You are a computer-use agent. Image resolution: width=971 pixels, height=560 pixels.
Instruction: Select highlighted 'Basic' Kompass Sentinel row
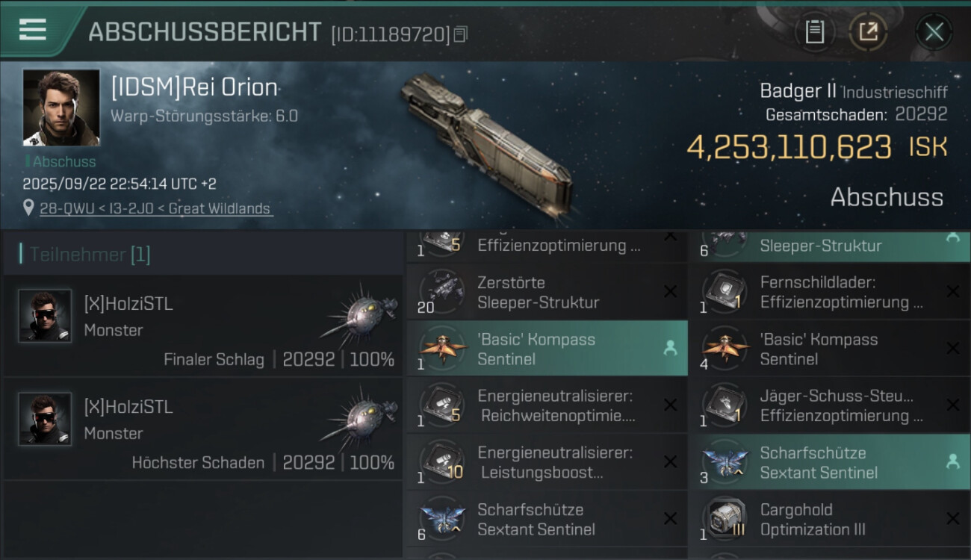coord(547,349)
